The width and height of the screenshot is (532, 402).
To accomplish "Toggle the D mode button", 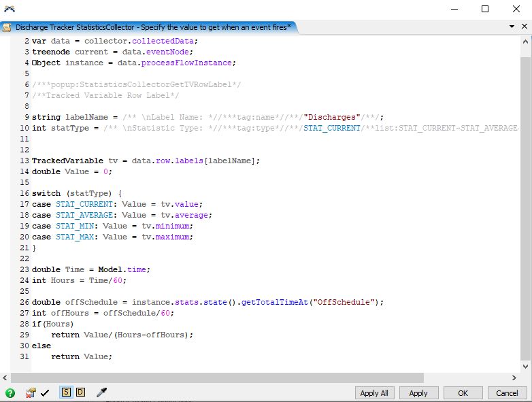I will (x=80, y=392).
